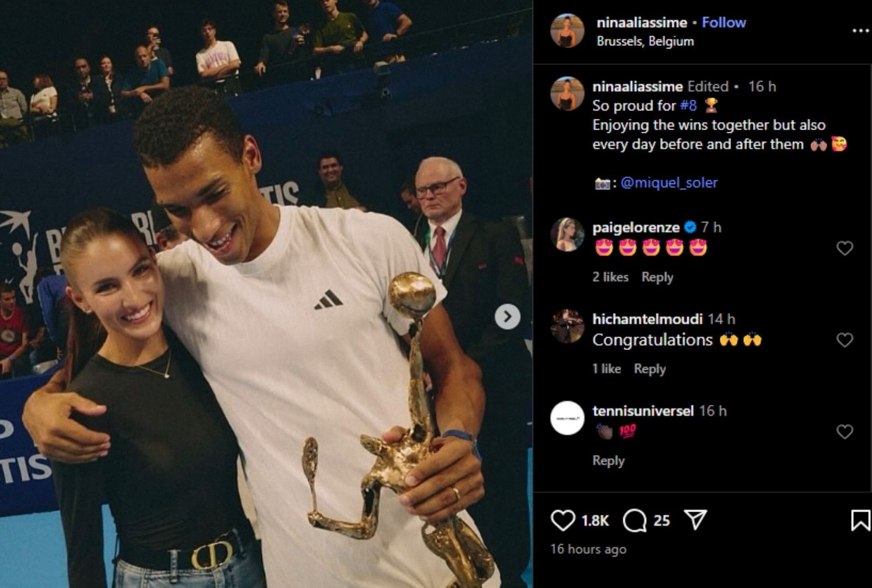
Task: Open the @miquel_soler profile mention
Action: [x=669, y=183]
